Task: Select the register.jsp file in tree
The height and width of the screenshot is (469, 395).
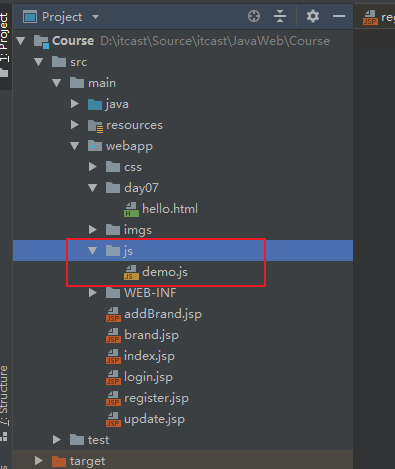Action: (x=147, y=398)
